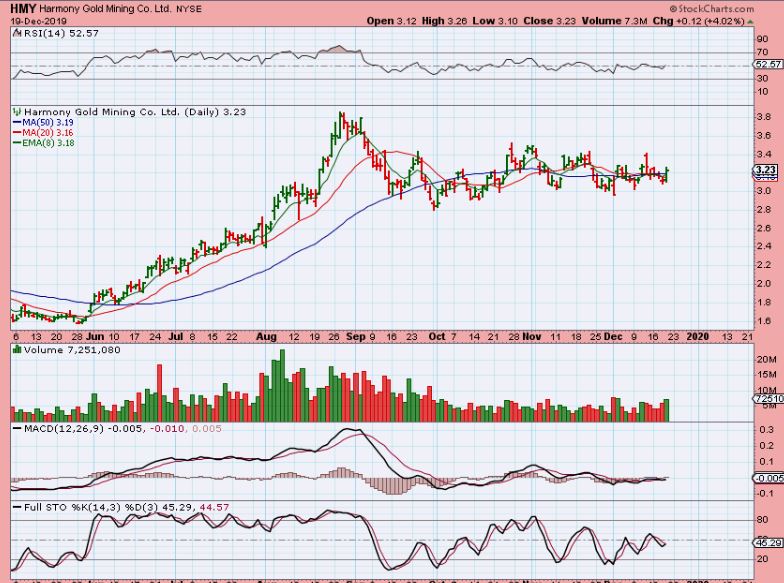Click the NYSE exchange label
This screenshot has width=784, height=583.
[x=189, y=9]
